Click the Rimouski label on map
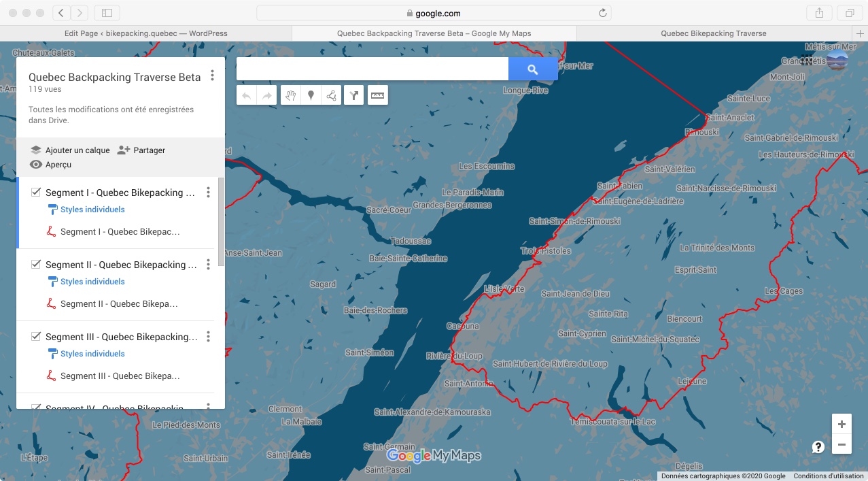868x481 pixels. (701, 132)
